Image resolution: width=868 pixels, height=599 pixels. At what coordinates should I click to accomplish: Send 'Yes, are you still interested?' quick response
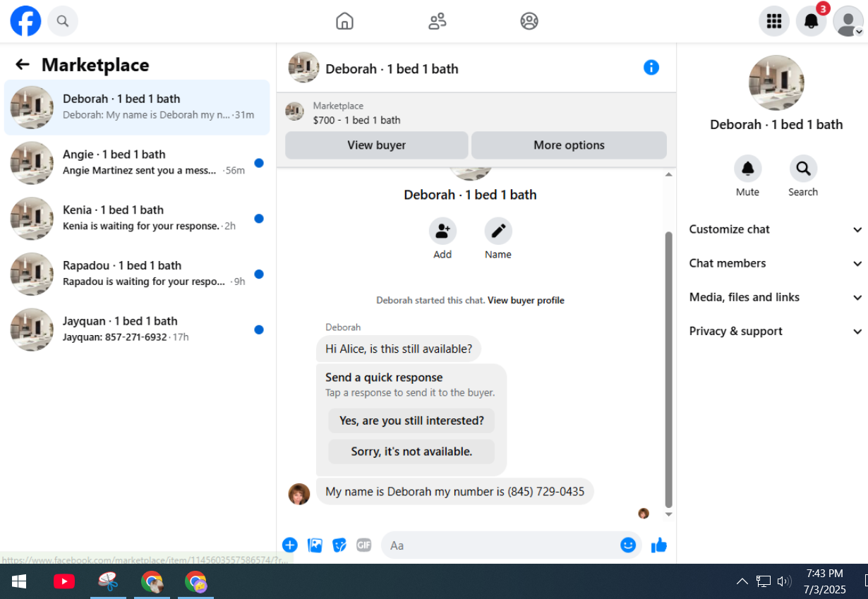pyautogui.click(x=411, y=420)
